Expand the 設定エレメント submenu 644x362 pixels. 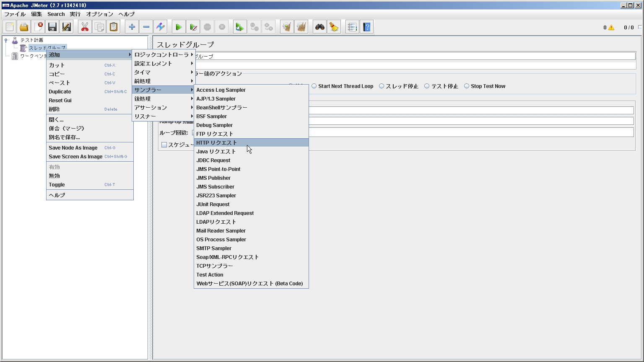[x=163, y=64]
